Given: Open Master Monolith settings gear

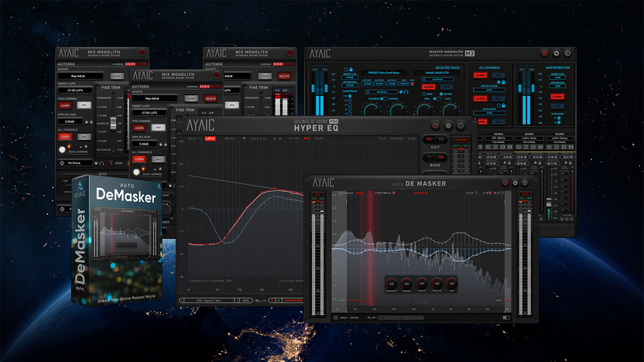Looking at the screenshot, I should pyautogui.click(x=557, y=53).
